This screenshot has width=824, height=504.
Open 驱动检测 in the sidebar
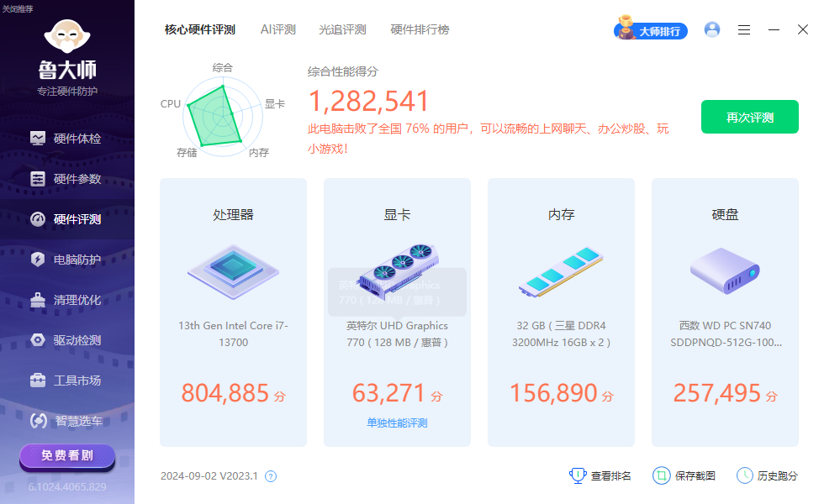(66, 340)
